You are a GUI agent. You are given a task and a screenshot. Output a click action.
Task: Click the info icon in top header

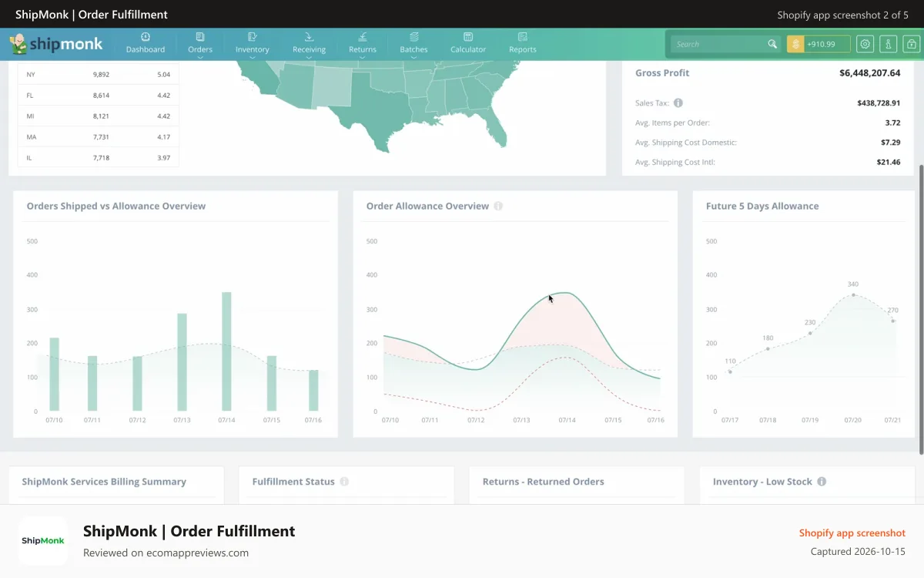click(x=889, y=44)
